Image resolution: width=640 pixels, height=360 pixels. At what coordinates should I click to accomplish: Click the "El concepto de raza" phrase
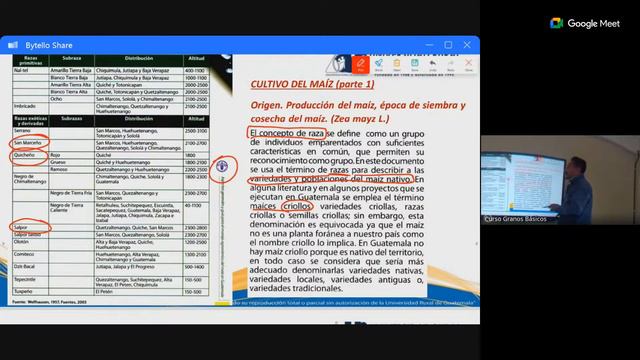(x=287, y=133)
